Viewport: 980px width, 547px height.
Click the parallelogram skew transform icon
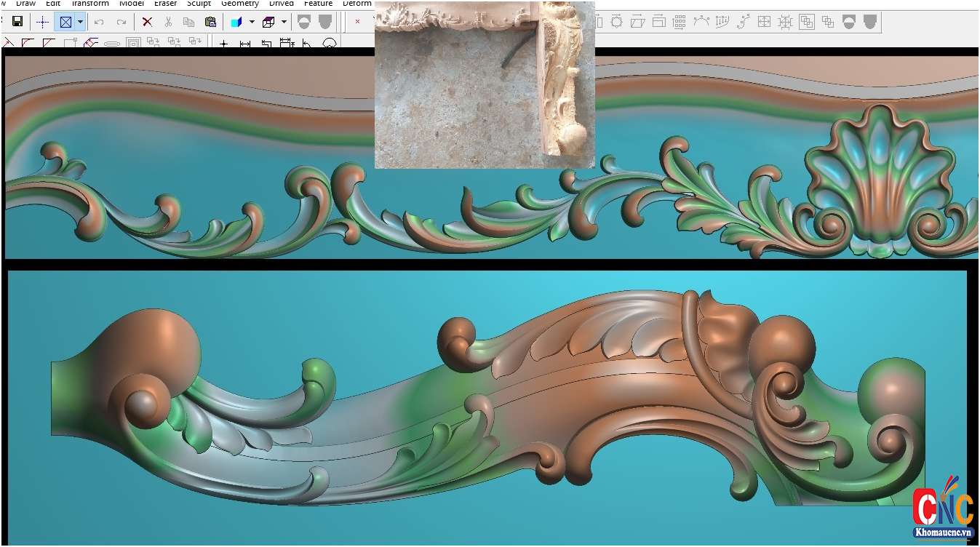[x=637, y=22]
